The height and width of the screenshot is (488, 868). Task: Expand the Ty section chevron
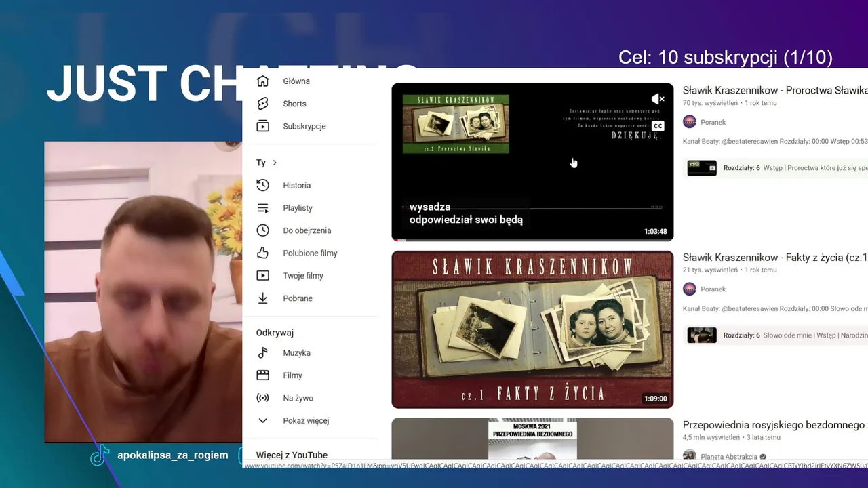pyautogui.click(x=275, y=163)
